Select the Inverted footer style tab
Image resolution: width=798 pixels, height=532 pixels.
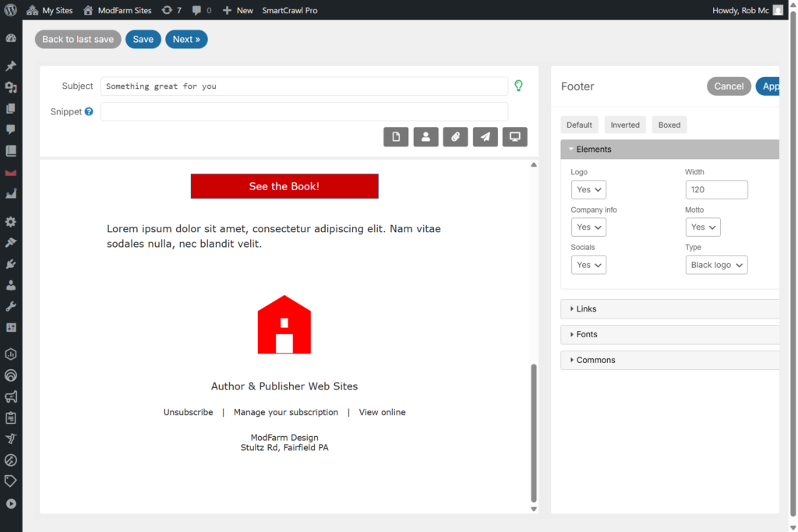click(x=625, y=125)
